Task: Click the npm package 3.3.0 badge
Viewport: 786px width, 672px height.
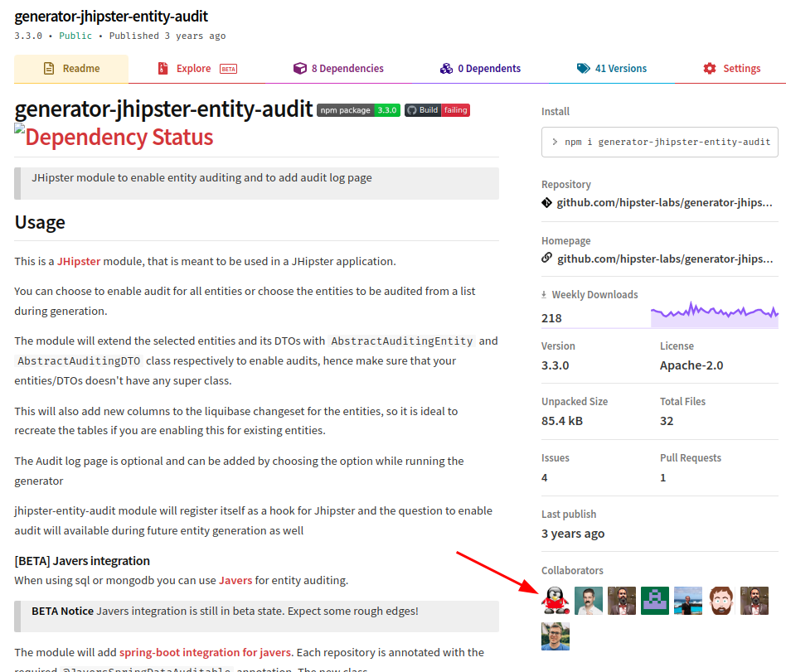Action: tap(358, 110)
